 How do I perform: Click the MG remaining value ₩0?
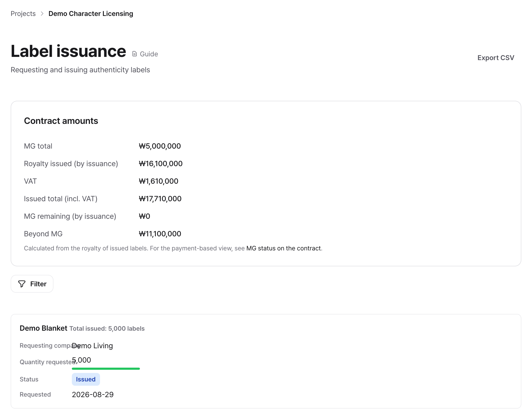(144, 216)
